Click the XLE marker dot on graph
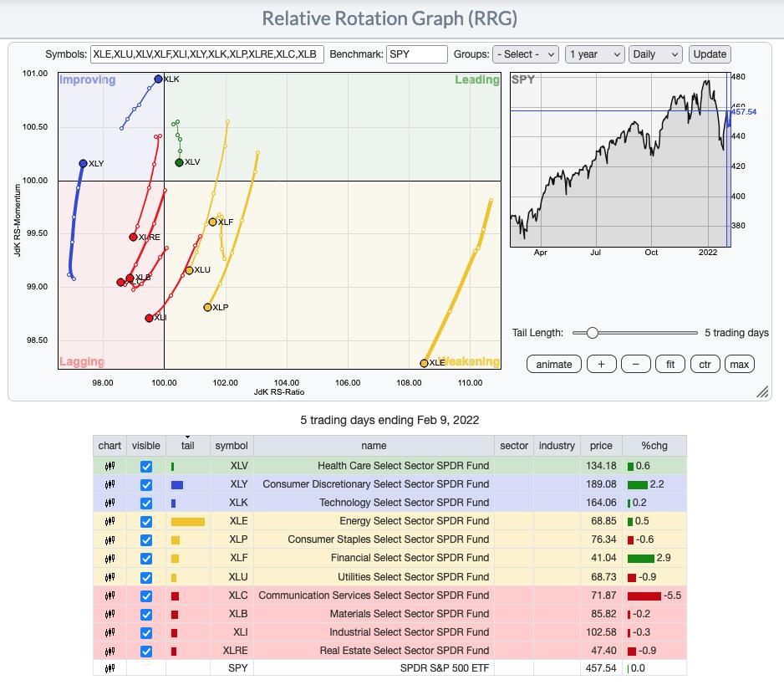Viewport: 784px width, 685px height. [x=424, y=363]
